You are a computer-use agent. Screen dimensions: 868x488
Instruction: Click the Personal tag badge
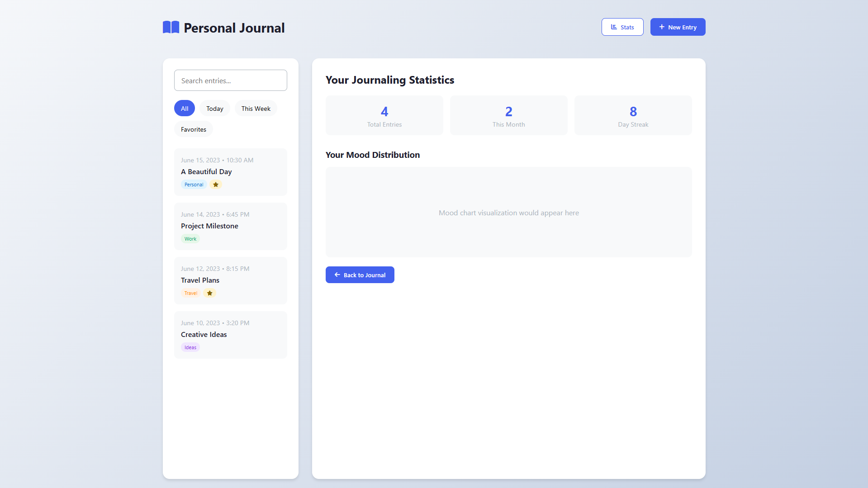coord(194,185)
